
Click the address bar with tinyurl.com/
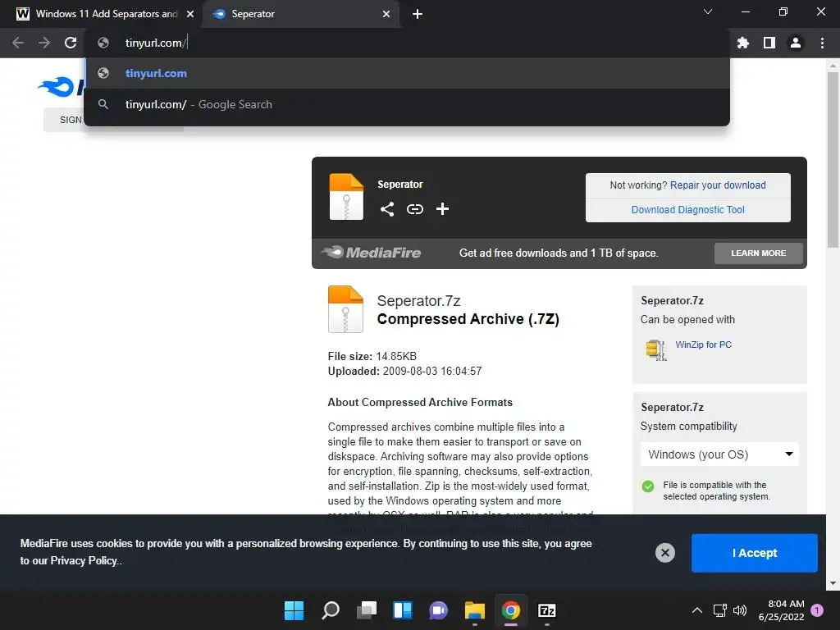click(x=407, y=43)
